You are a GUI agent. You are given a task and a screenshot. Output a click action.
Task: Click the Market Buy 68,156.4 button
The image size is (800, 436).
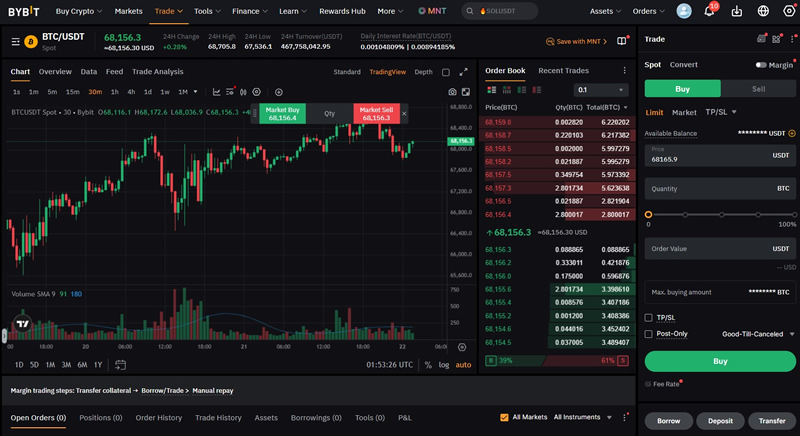(283, 113)
